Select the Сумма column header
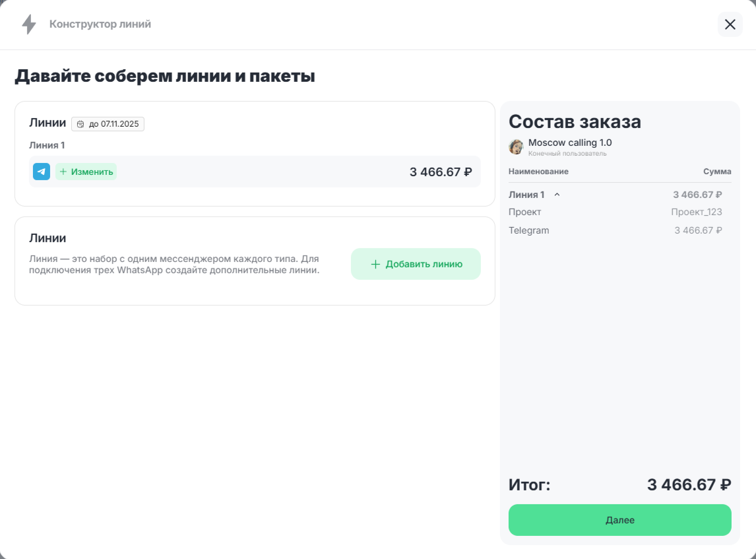The image size is (756, 559). 717,172
